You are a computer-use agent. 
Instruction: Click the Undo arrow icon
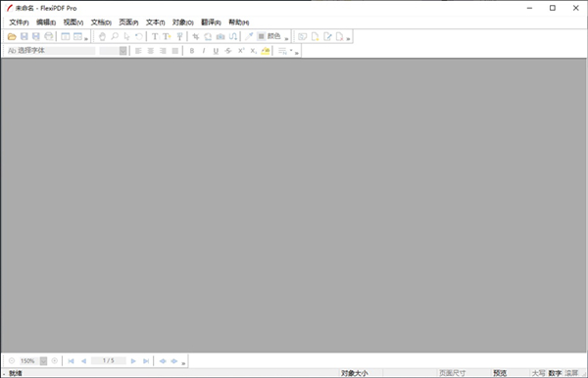(139, 36)
